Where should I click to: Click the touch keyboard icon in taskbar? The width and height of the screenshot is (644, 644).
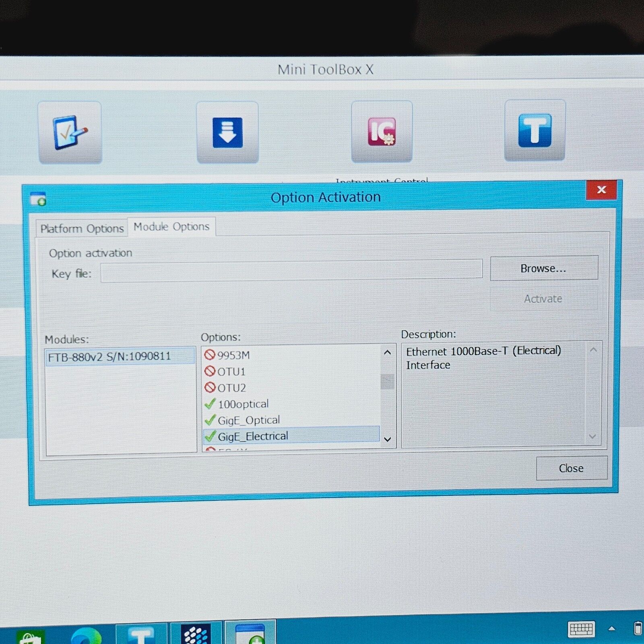[x=581, y=629]
